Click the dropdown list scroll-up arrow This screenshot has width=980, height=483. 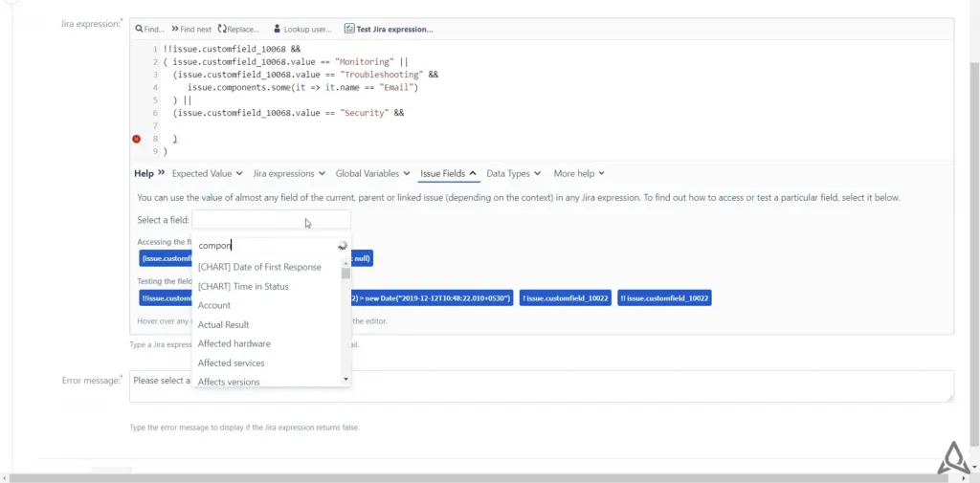[x=345, y=262]
